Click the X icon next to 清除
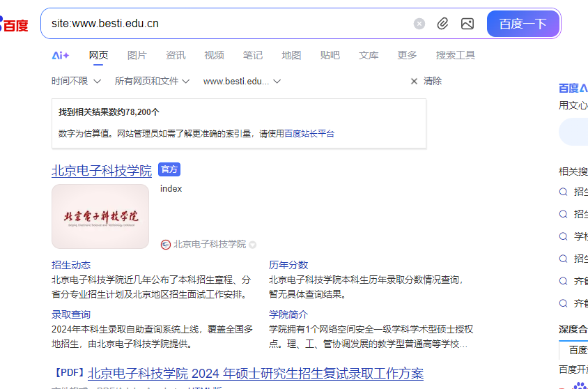 [414, 82]
